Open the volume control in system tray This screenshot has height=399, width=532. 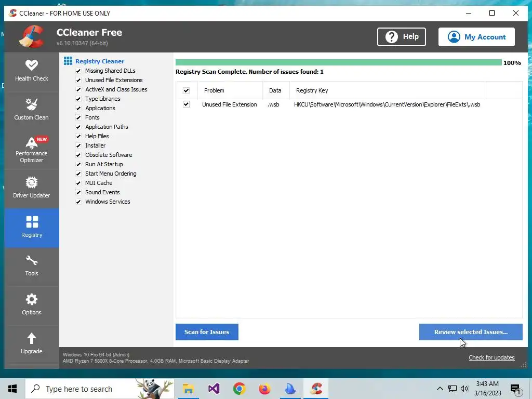point(464,389)
